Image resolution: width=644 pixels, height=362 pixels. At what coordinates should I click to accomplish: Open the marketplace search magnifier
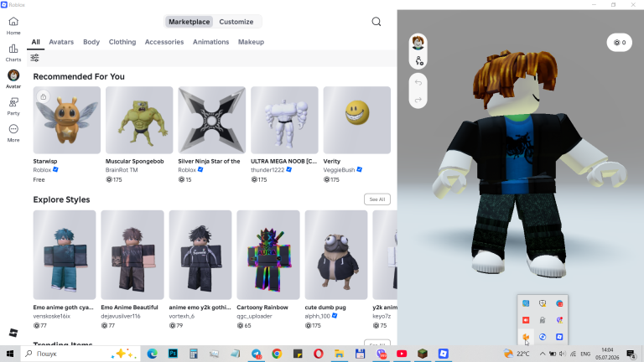click(x=377, y=22)
